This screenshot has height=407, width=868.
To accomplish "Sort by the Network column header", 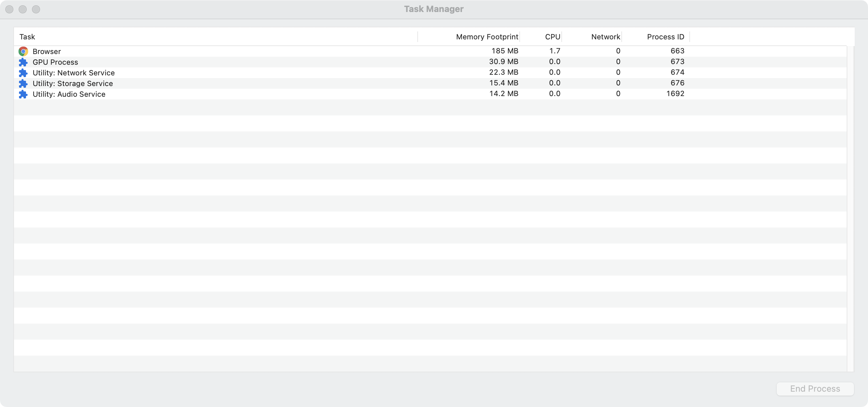I will pyautogui.click(x=605, y=37).
